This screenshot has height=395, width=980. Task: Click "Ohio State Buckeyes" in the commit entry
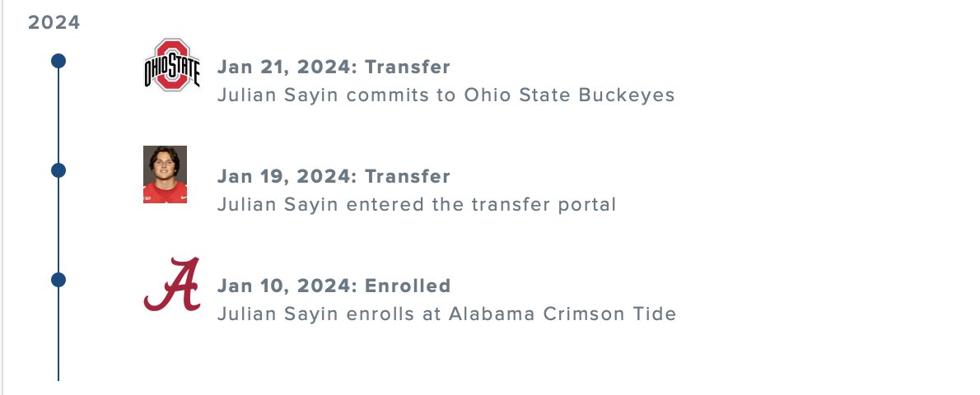(x=569, y=95)
